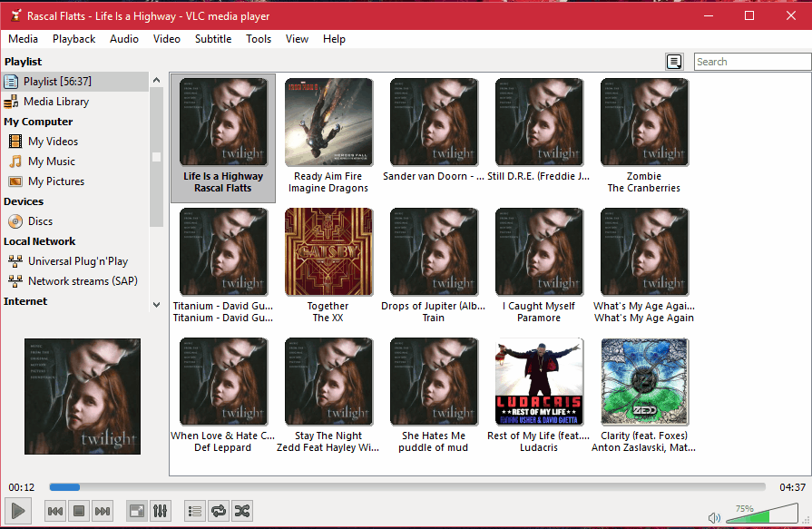Open the View menu

(298, 39)
